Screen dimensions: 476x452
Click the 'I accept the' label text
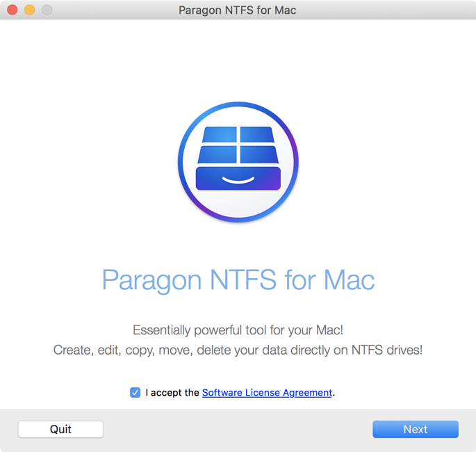click(x=172, y=392)
